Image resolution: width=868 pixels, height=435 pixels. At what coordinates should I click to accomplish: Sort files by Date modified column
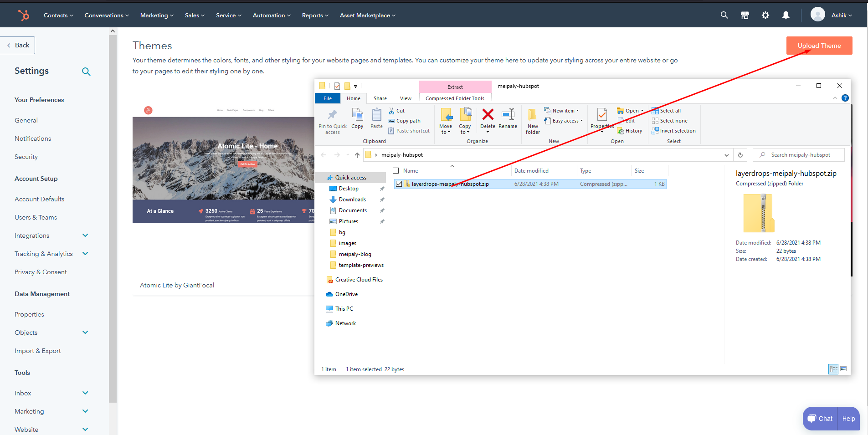[x=531, y=171]
